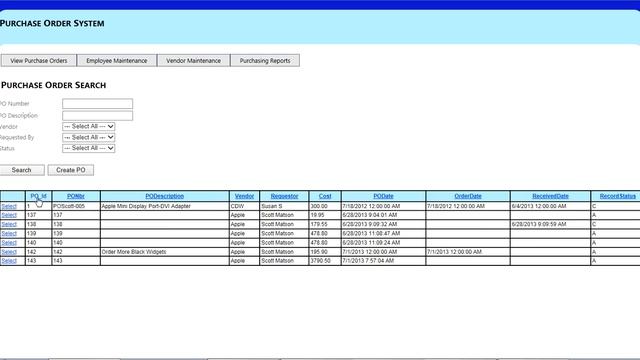The height and width of the screenshot is (360, 640).
Task: Click the Create PO button
Action: [71, 170]
